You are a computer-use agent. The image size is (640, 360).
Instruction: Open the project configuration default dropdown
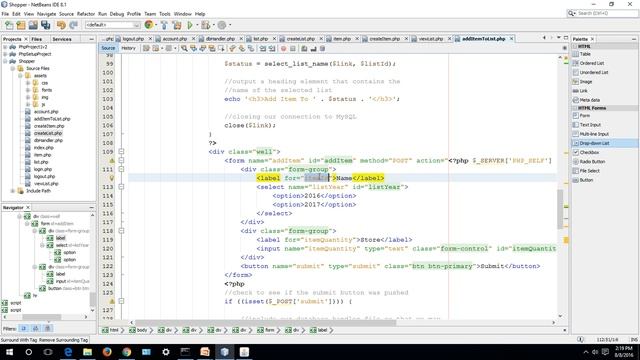point(112,25)
